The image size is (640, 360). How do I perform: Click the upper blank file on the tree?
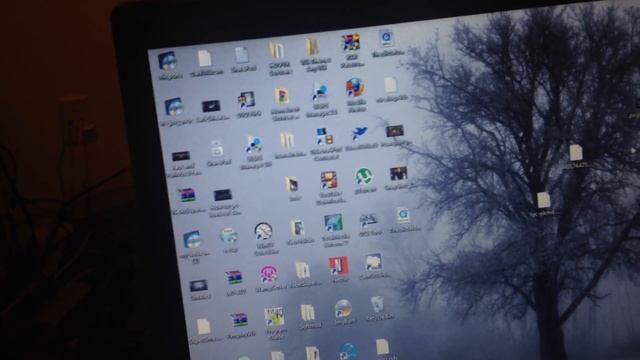[x=576, y=153]
